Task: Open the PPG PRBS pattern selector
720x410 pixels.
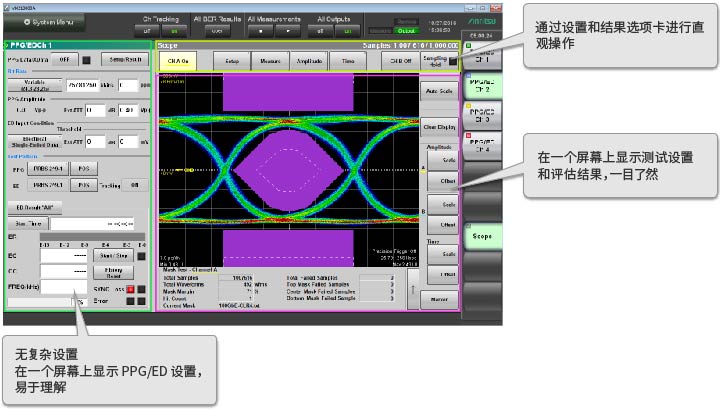Action: pyautogui.click(x=48, y=169)
